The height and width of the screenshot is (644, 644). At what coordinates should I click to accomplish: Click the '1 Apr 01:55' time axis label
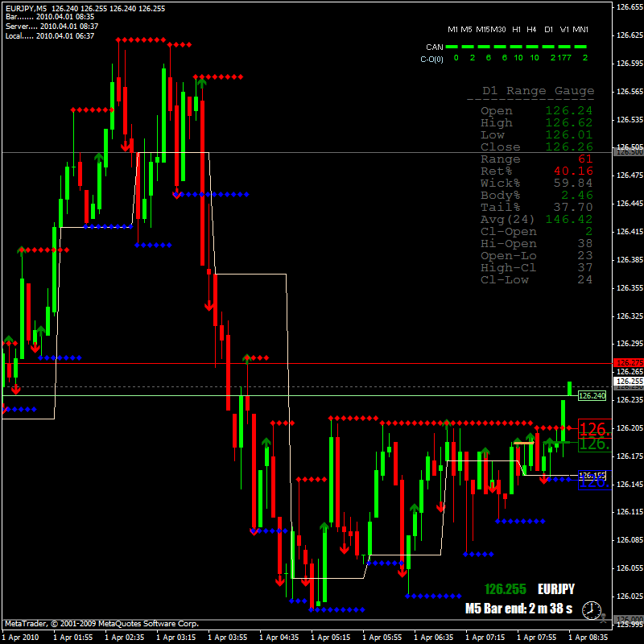click(x=73, y=638)
